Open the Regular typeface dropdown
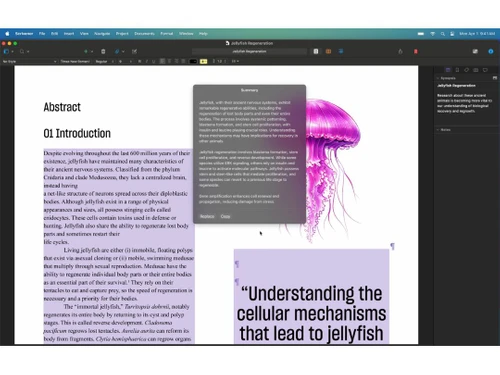The width and height of the screenshot is (500, 375). point(104,61)
